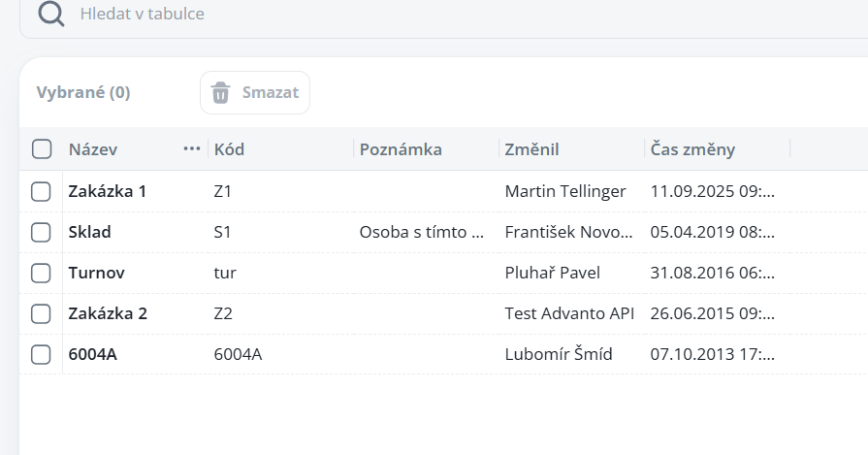Enable the checkbox for row 6004A
The width and height of the screenshot is (868, 455).
pos(41,355)
